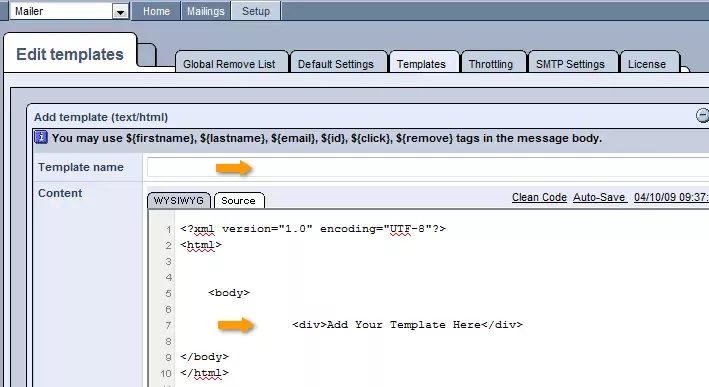The image size is (709, 387).
Task: Click the Edit templates heading tab
Action: pyautogui.click(x=70, y=54)
